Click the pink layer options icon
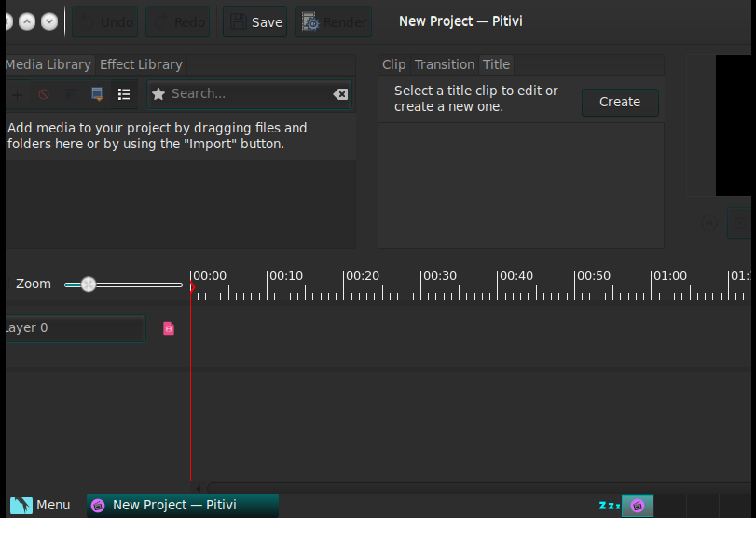Image resolution: width=756 pixels, height=543 pixels. (x=169, y=328)
